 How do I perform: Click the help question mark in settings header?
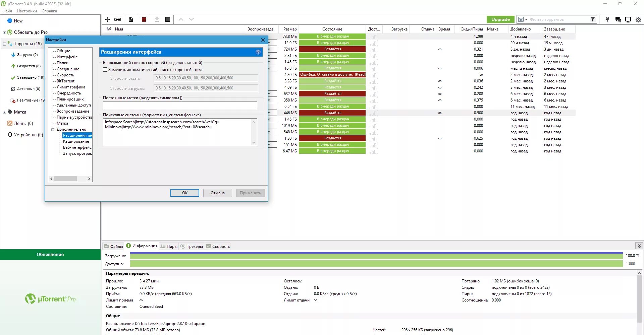[258, 52]
